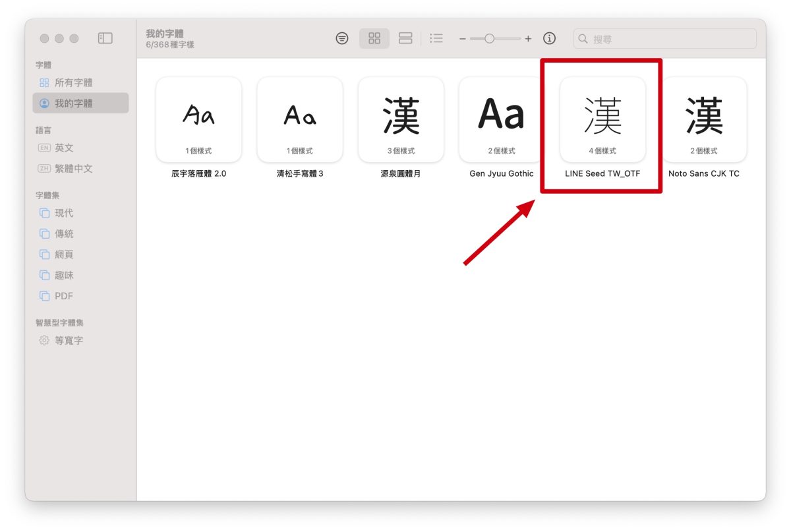Switch to list view
Viewport: 791px width, 532px height.
click(436, 38)
